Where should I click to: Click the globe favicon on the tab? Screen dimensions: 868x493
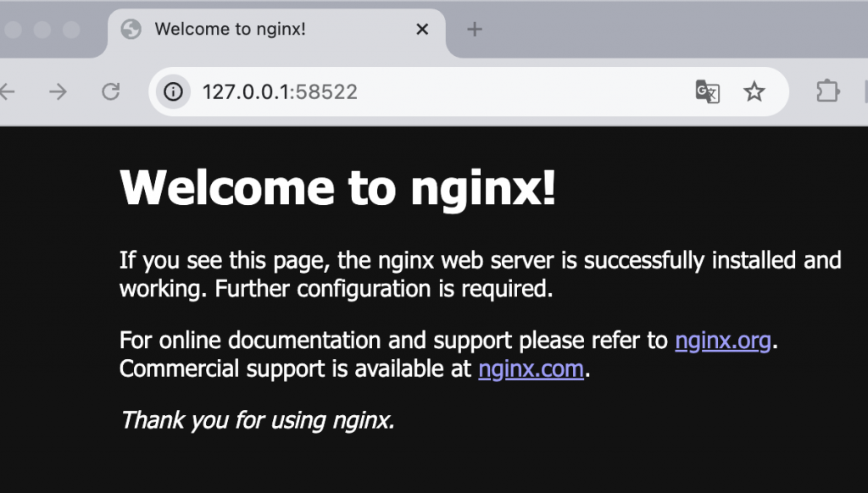131,29
